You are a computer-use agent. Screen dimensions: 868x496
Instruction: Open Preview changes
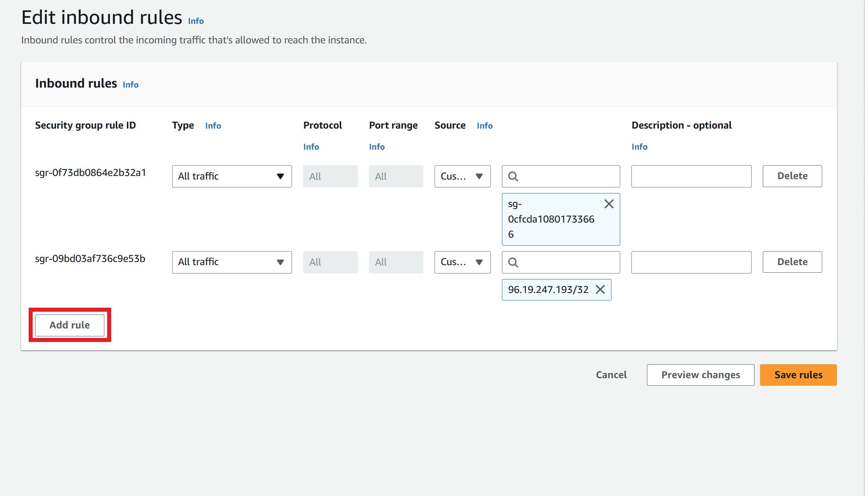pyautogui.click(x=700, y=375)
